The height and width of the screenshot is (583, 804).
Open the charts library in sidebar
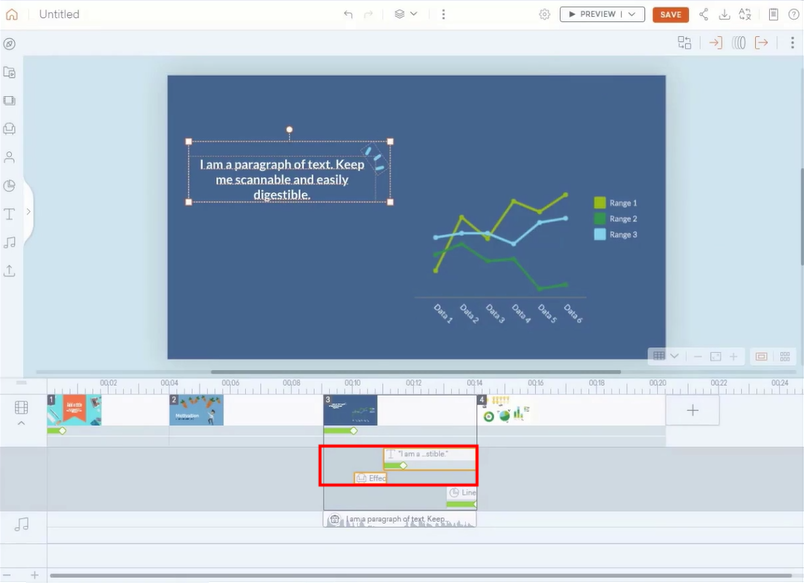click(9, 186)
